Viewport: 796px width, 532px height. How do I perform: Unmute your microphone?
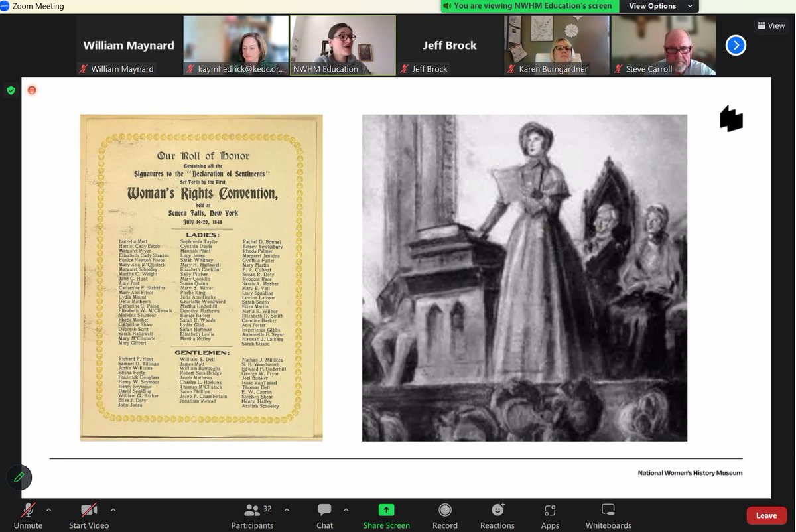pyautogui.click(x=27, y=515)
